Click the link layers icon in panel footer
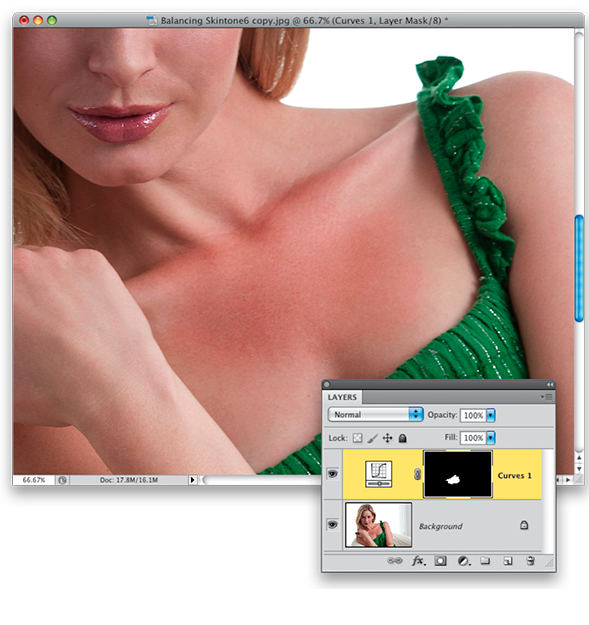The height and width of the screenshot is (625, 589). [x=395, y=560]
